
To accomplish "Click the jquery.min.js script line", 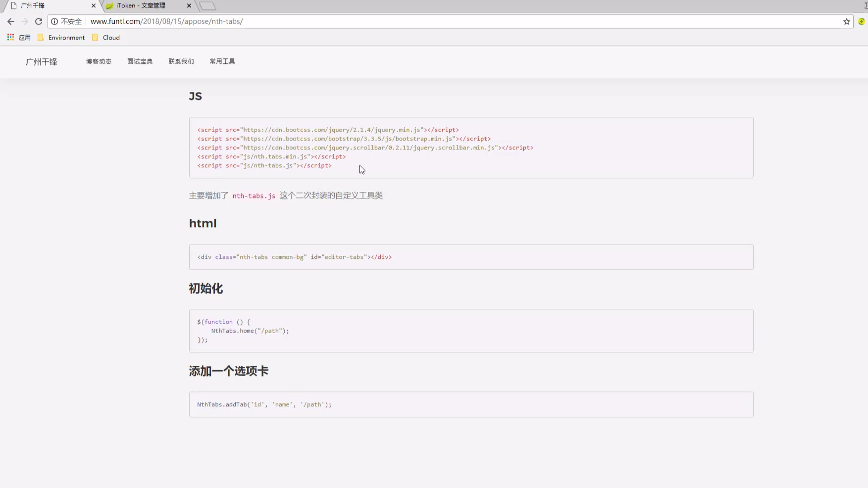I will coord(328,130).
